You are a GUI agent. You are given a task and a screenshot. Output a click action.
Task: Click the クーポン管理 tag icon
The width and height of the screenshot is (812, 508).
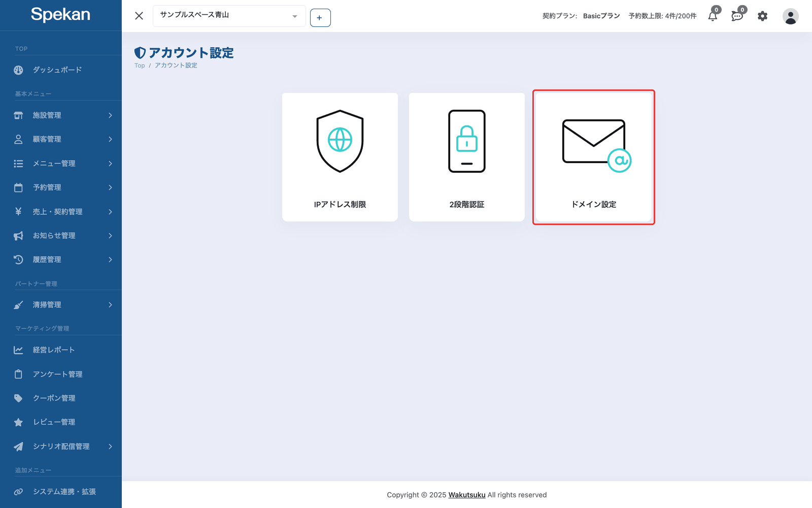click(x=18, y=398)
